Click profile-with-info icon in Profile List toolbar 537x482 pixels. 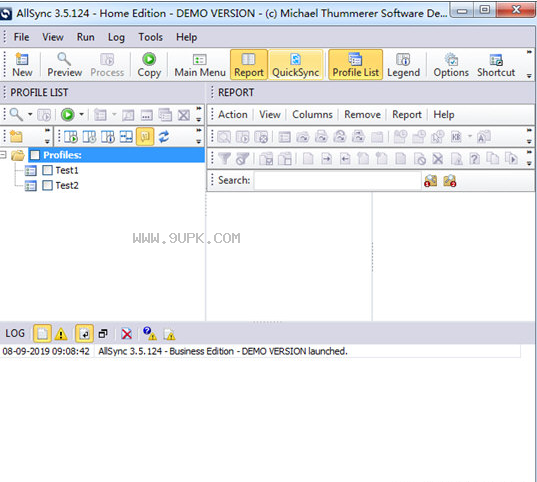click(108, 137)
